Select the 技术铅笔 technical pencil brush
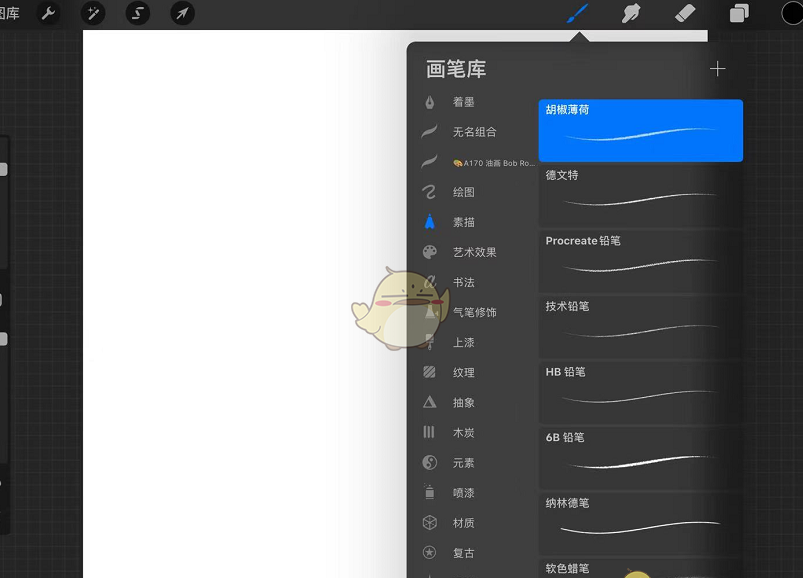This screenshot has height=578, width=803. pyautogui.click(x=641, y=327)
